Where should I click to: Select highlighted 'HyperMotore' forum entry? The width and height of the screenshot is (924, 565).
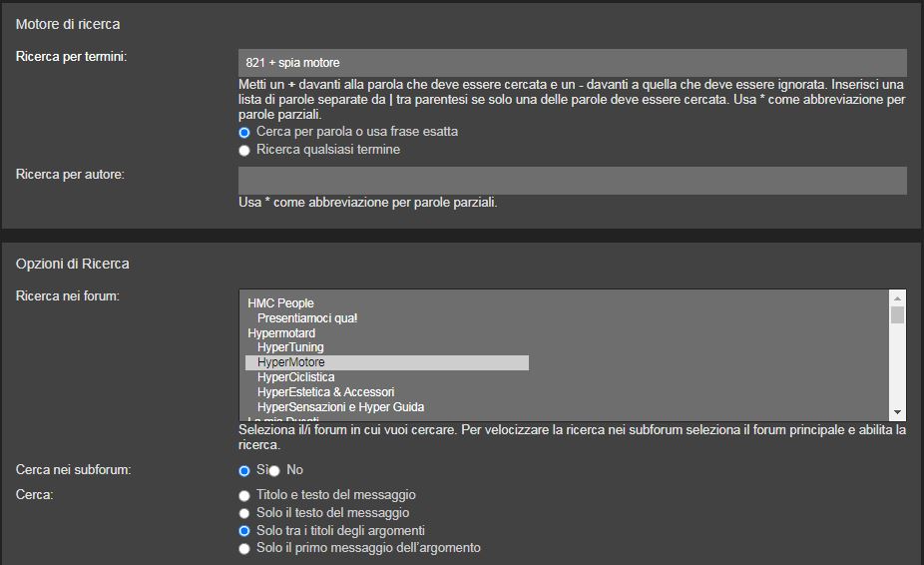coord(386,362)
